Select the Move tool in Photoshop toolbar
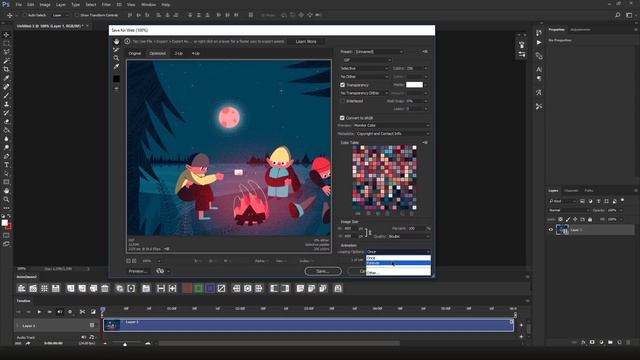640x360 pixels. coord(6,35)
